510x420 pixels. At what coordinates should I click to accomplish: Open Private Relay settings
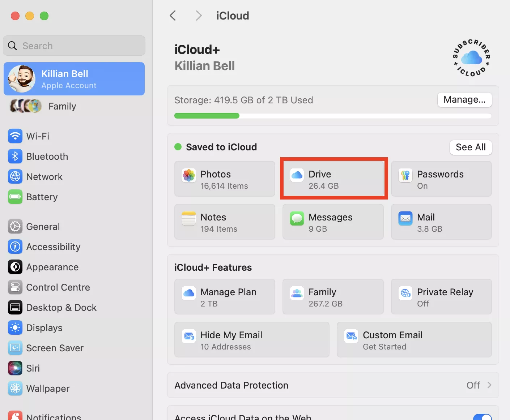[x=441, y=297]
